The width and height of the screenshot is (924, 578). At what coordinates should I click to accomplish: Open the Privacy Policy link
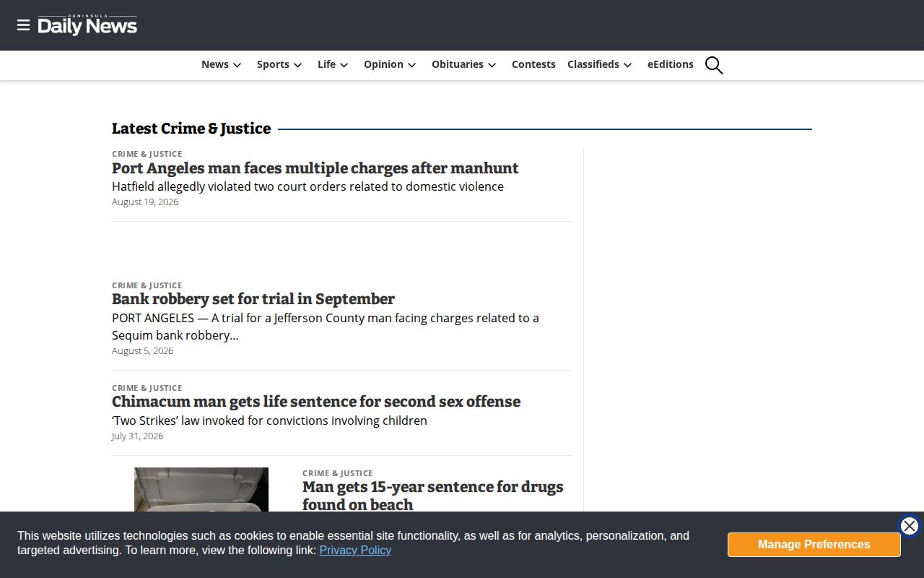[x=355, y=550]
